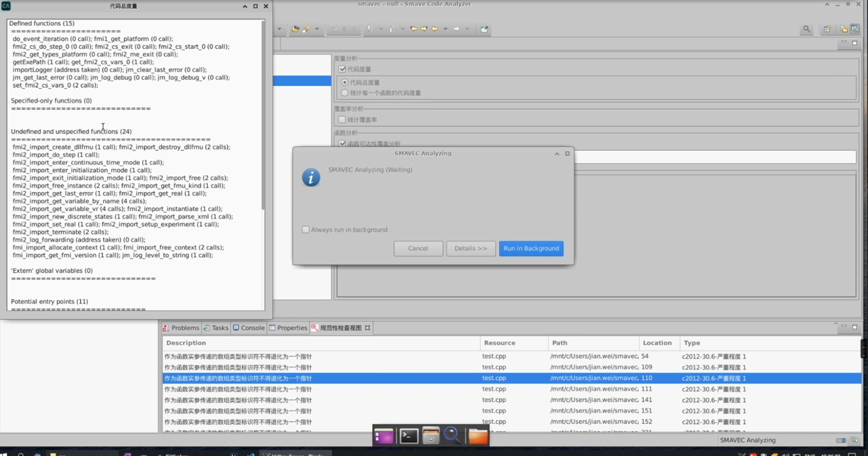Open the toolbar search magnifier
The image size is (868, 456).
pos(806,29)
